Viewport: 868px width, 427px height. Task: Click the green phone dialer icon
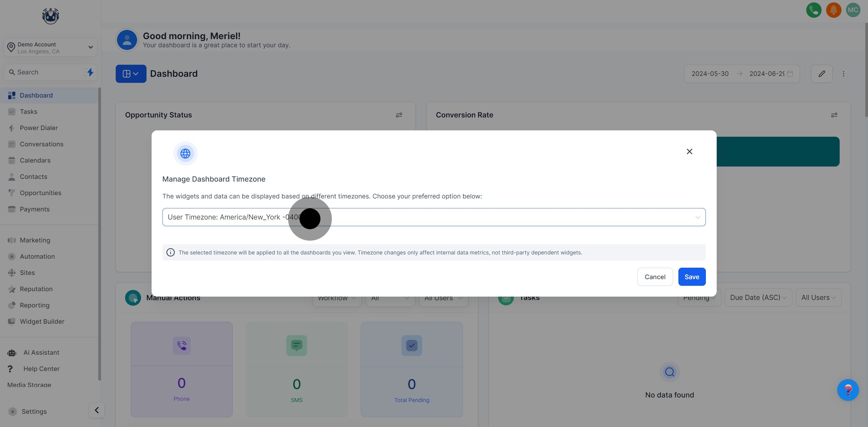pos(813,10)
